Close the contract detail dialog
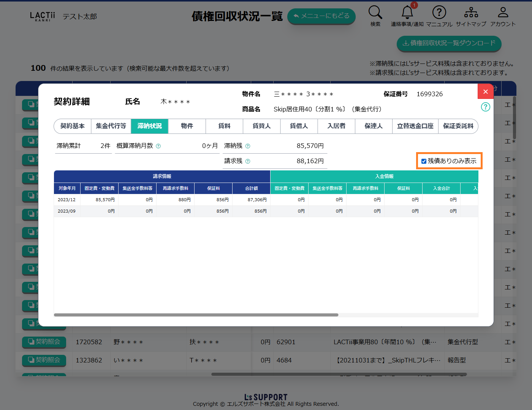 click(485, 91)
